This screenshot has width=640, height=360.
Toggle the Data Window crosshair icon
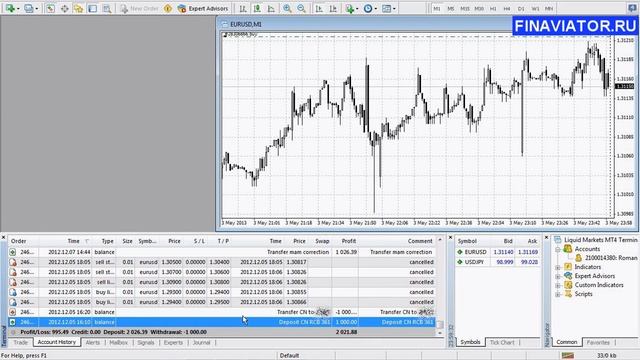(64, 8)
